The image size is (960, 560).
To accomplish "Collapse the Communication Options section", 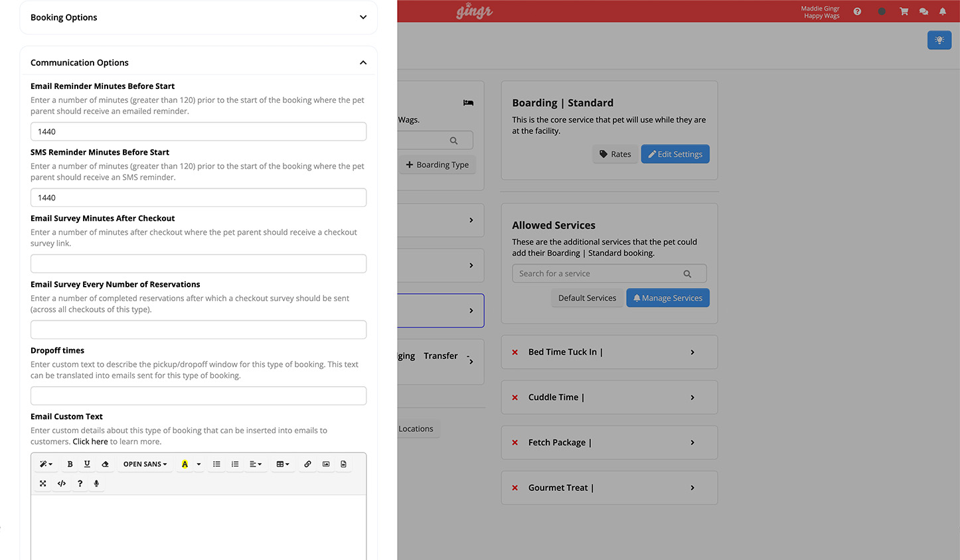I will 362,62.
